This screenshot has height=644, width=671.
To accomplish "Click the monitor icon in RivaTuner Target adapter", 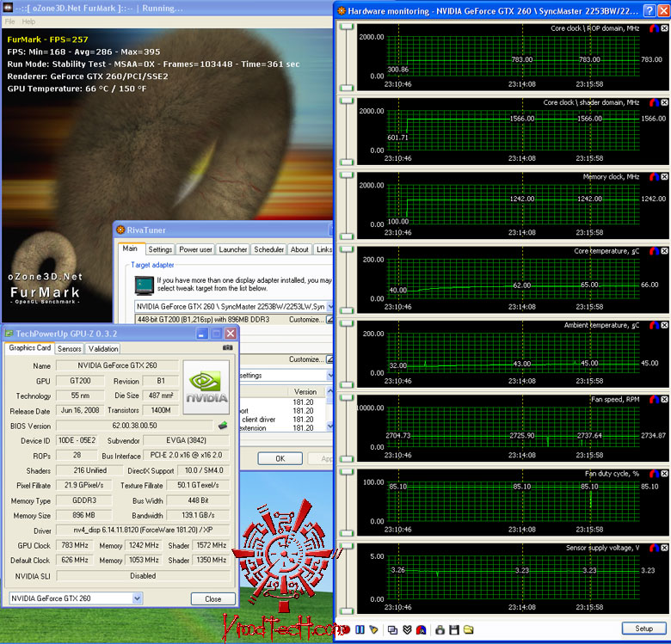I will click(x=145, y=285).
